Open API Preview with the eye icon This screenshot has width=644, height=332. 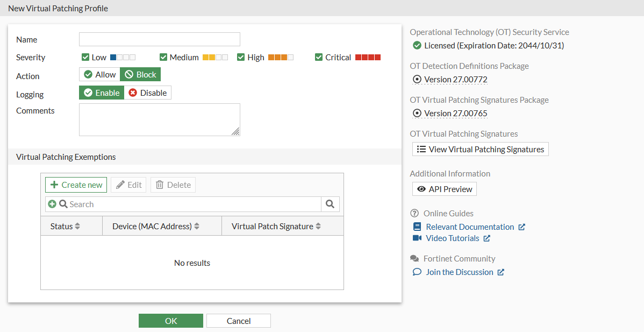coord(421,189)
